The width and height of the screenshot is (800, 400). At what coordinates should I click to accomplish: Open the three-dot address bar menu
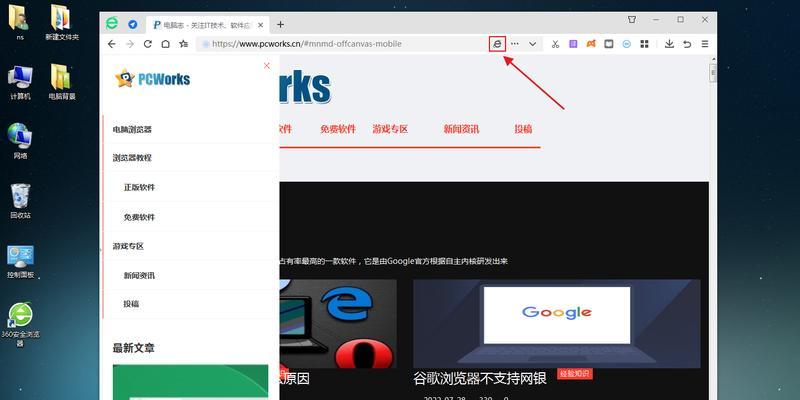click(x=515, y=44)
